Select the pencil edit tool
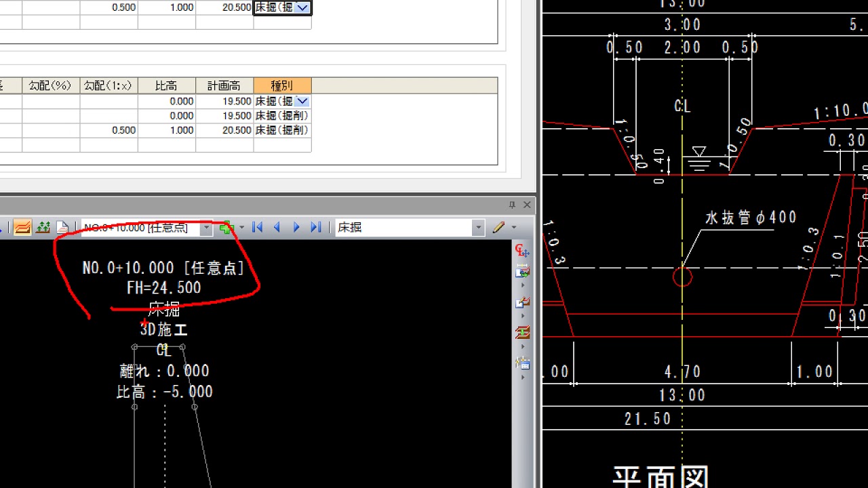The image size is (868, 488). click(499, 228)
